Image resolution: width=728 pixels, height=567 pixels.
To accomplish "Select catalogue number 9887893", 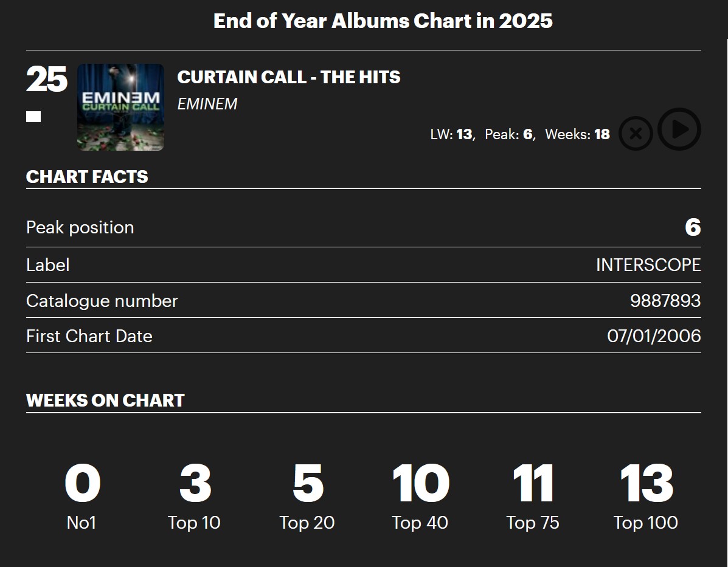I will point(665,301).
